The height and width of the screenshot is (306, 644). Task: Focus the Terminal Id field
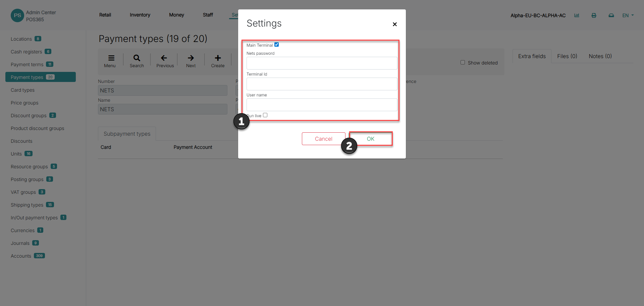322,84
